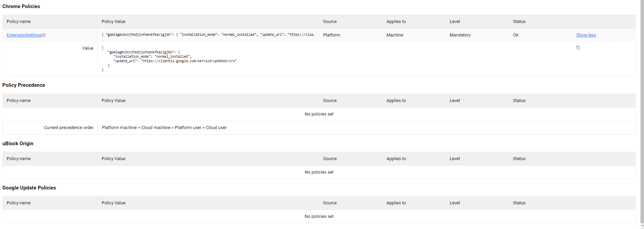Image resolution: width=644 pixels, height=229 pixels.
Task: Click the current precedence order value text
Action: pos(164,128)
